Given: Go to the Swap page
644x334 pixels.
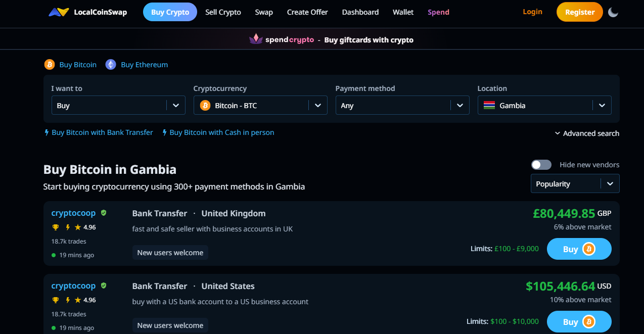Looking at the screenshot, I should [x=264, y=12].
